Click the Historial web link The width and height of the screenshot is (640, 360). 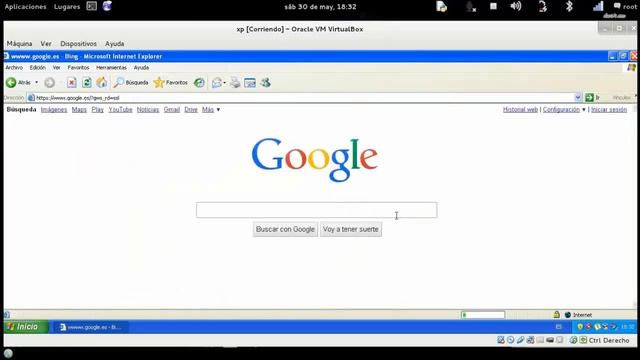coord(520,110)
